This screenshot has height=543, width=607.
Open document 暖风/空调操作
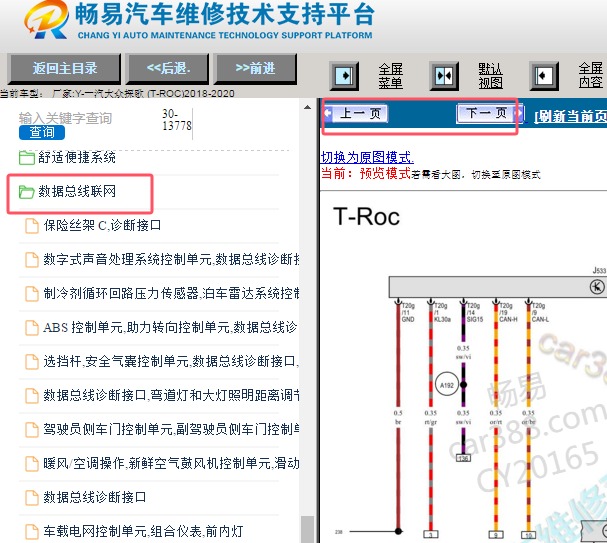pyautogui.click(x=162, y=463)
